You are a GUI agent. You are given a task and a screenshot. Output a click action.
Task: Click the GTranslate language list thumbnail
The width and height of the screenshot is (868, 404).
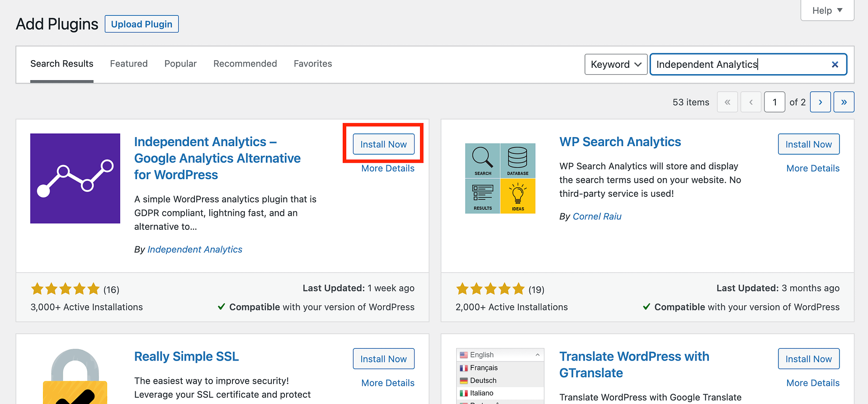[500, 376]
